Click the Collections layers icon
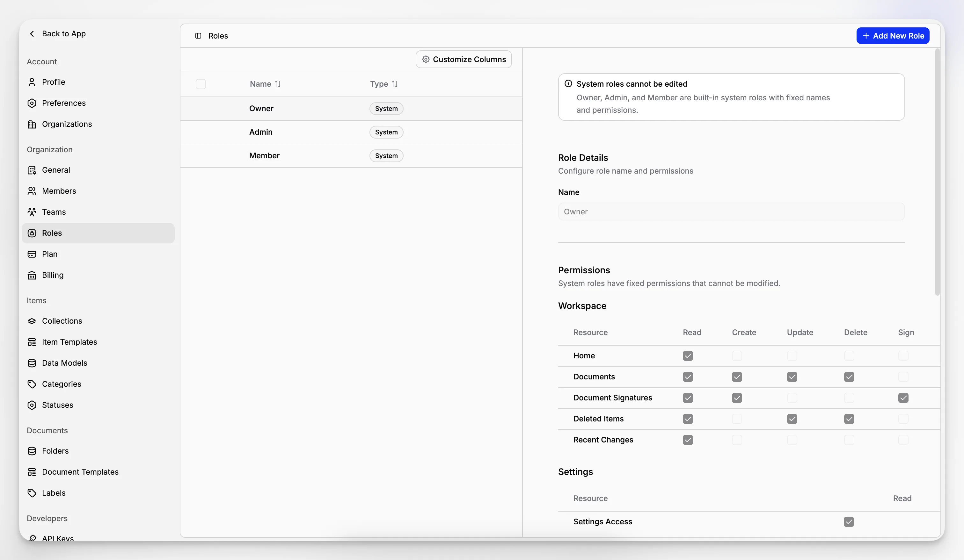This screenshot has height=560, width=964. click(x=32, y=321)
